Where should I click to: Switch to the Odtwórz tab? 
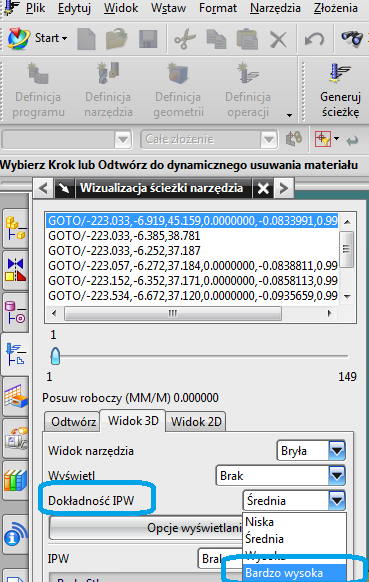pyautogui.click(x=73, y=422)
